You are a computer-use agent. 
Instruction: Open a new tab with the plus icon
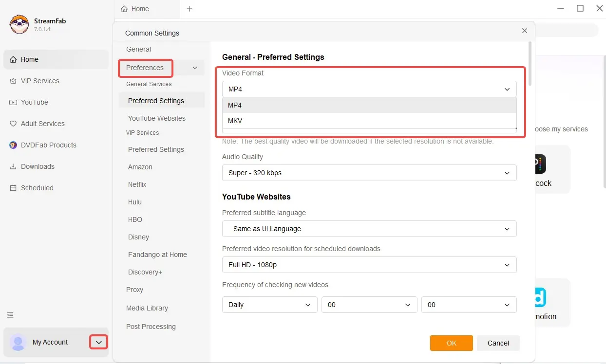click(189, 9)
